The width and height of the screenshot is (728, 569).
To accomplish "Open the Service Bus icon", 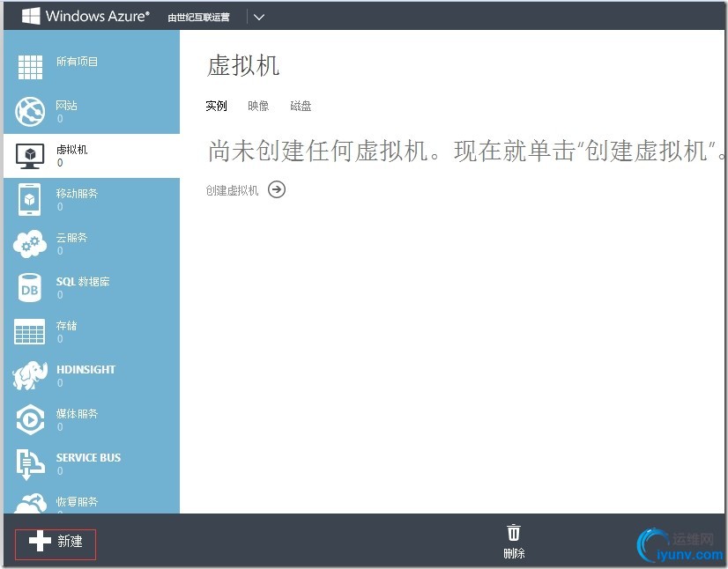I will pos(30,463).
